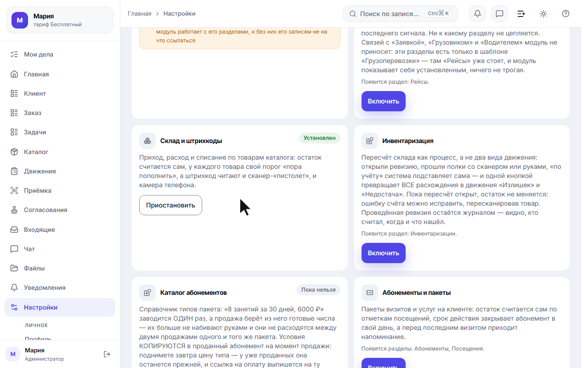
Task: Open the «Заказ» section in the sidebar
Action: click(60, 113)
